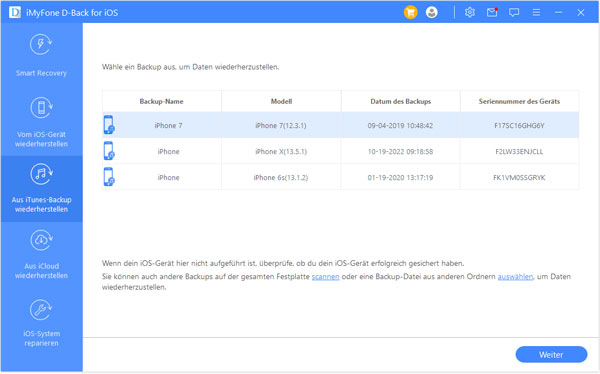This screenshot has height=374, width=600.
Task: Click the iTunes backup music note icon
Action: (x=41, y=174)
